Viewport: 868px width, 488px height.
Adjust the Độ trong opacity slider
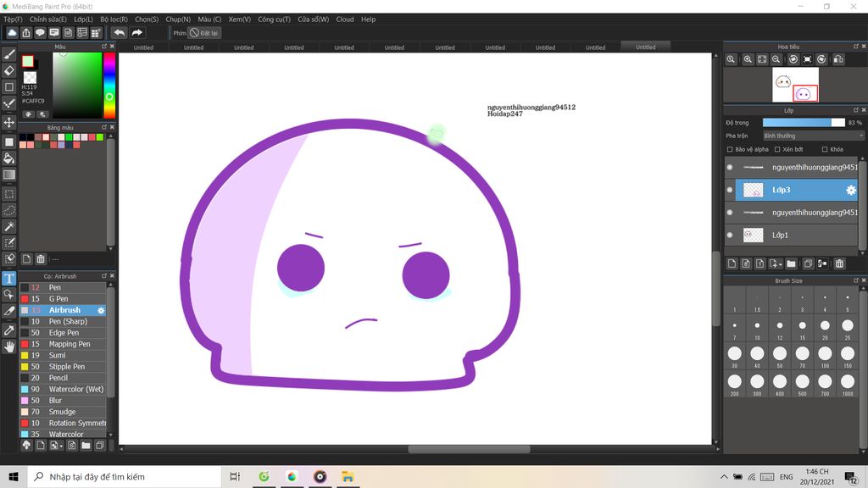804,122
